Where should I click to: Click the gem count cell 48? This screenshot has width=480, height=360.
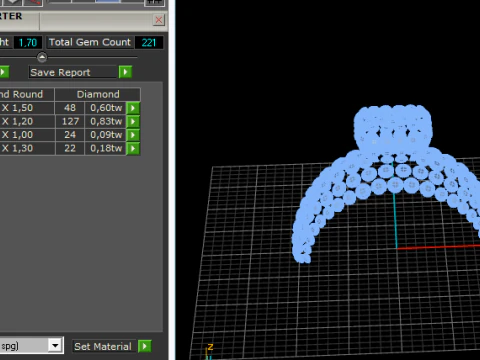70,108
